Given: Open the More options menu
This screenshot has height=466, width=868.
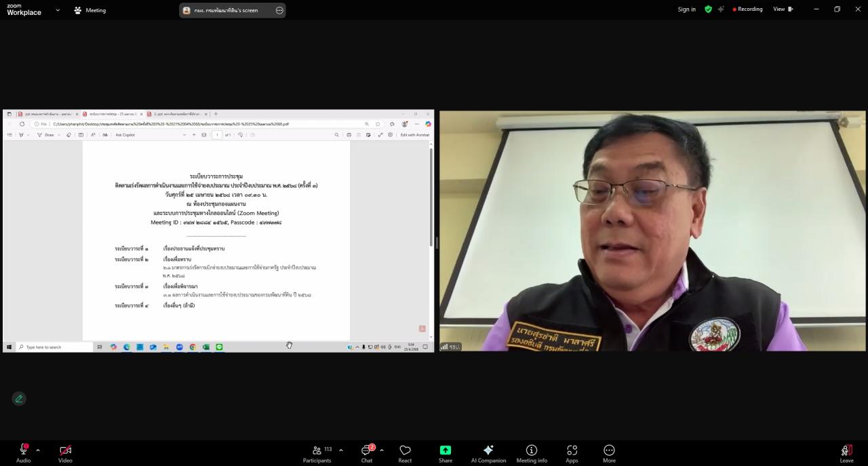Looking at the screenshot, I should pos(609,453).
